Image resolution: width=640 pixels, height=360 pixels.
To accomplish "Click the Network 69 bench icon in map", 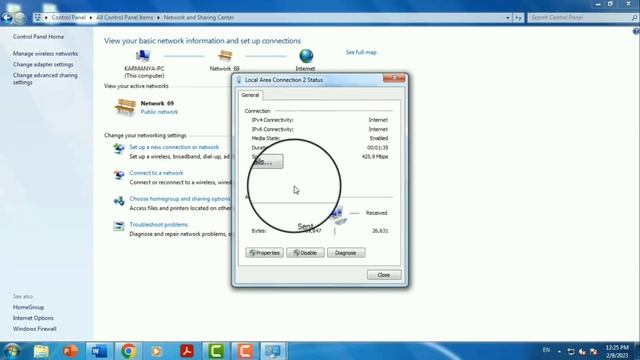I will pos(225,56).
